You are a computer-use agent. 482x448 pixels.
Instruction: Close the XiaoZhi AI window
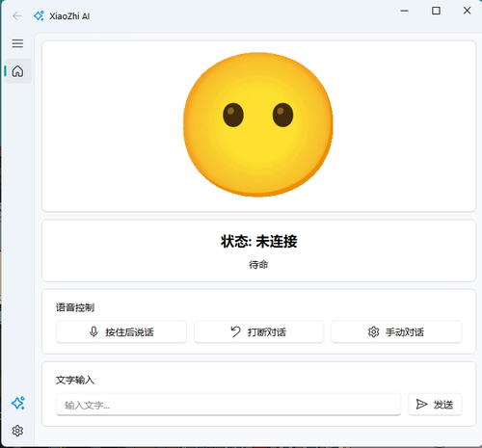pyautogui.click(x=467, y=11)
